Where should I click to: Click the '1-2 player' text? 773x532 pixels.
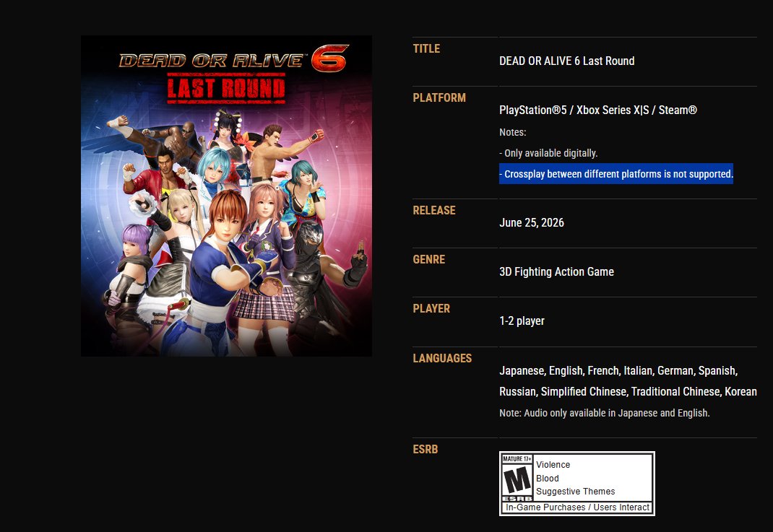click(x=522, y=321)
